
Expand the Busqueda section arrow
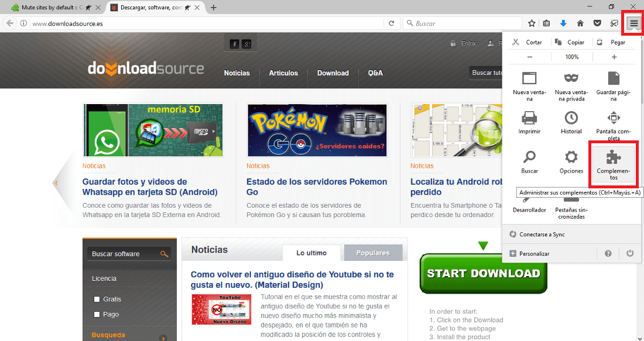(x=163, y=338)
